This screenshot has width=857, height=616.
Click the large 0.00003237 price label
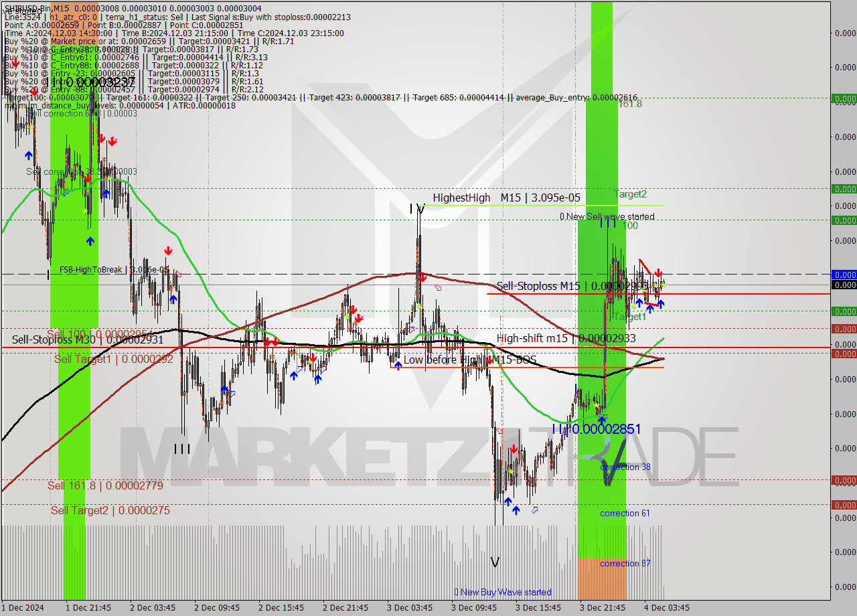(x=89, y=82)
